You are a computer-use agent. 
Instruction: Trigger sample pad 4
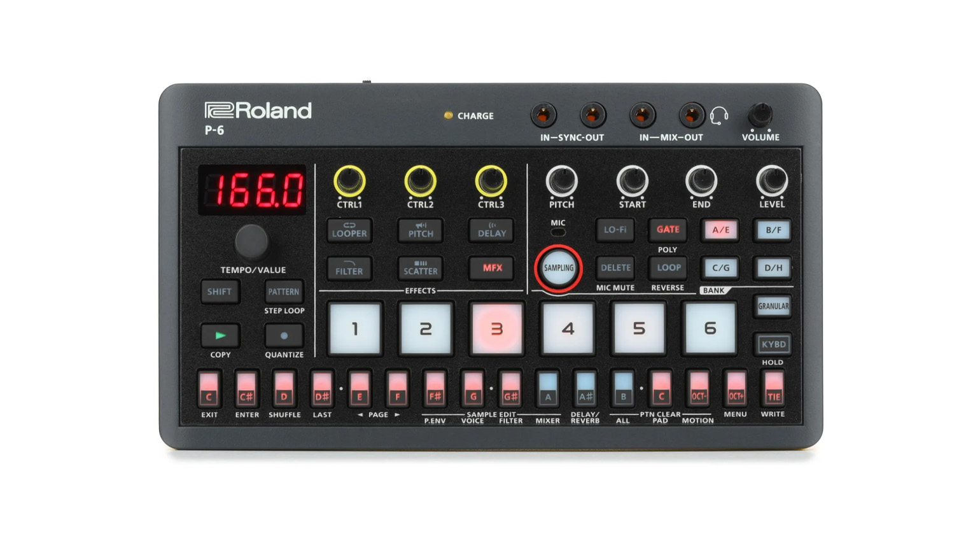click(568, 328)
